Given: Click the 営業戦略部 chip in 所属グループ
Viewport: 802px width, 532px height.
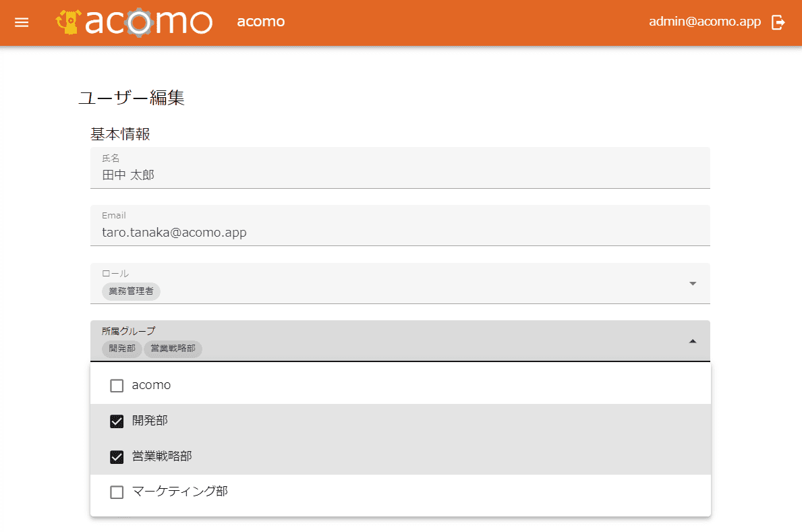Looking at the screenshot, I should point(173,349).
